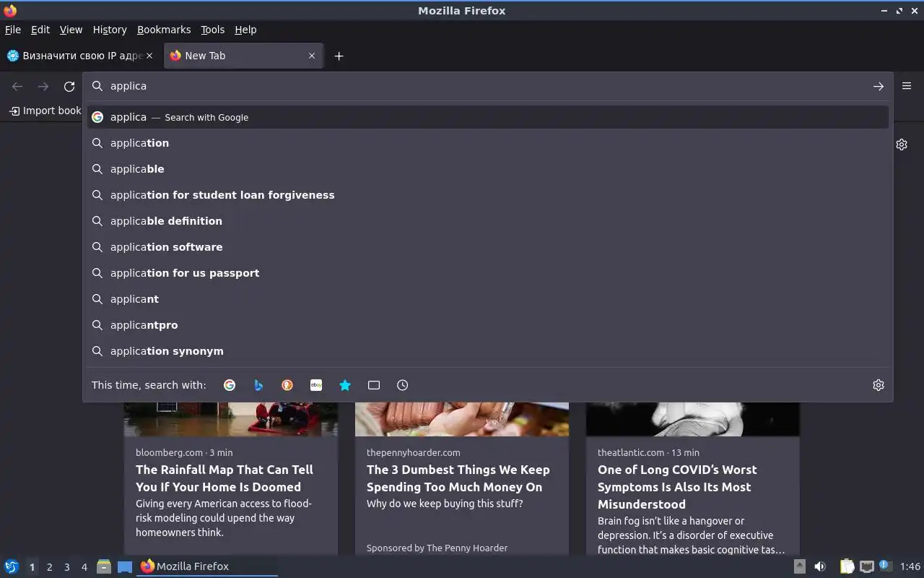Image resolution: width=924 pixels, height=578 pixels.
Task: Click in the address bar text field
Action: pos(487,86)
